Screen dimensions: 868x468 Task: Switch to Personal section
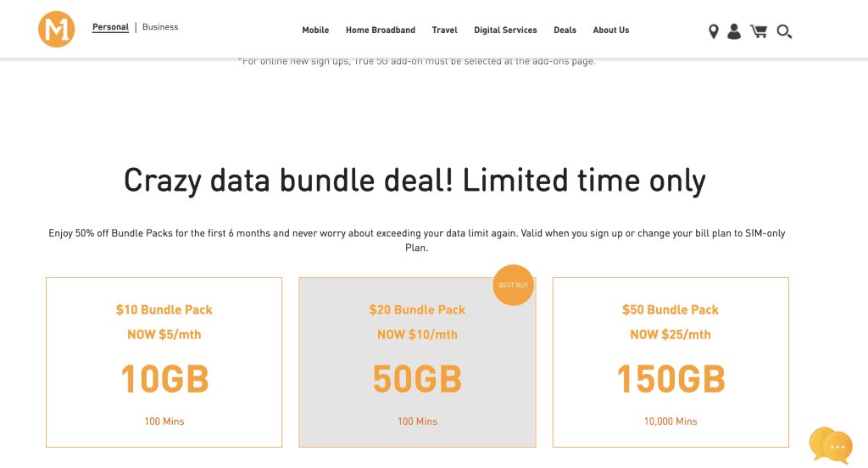tap(110, 27)
